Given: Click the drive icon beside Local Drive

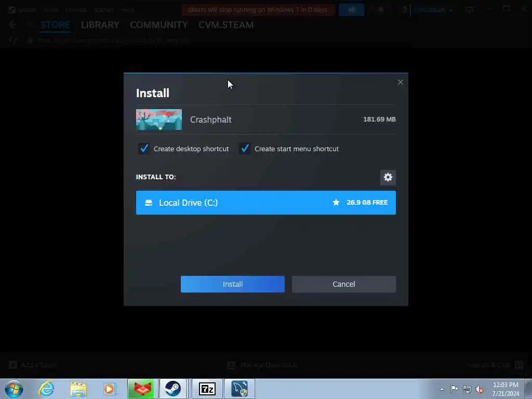Looking at the screenshot, I should click(149, 203).
